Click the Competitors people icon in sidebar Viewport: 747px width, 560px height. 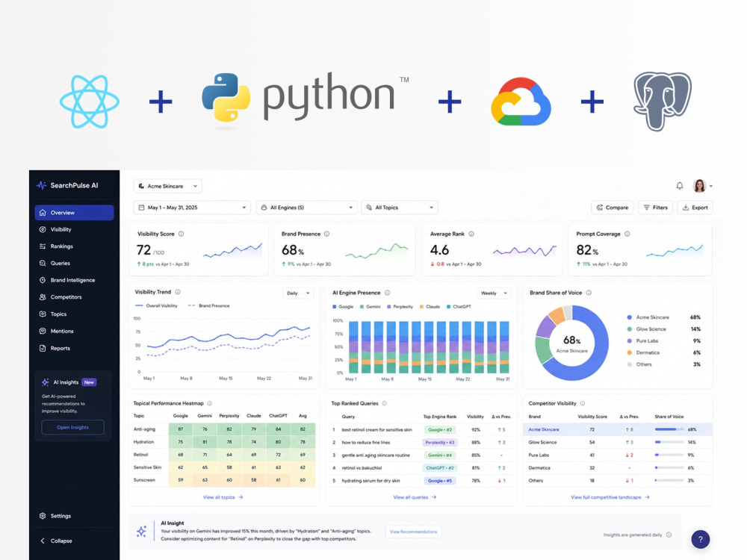(43, 296)
